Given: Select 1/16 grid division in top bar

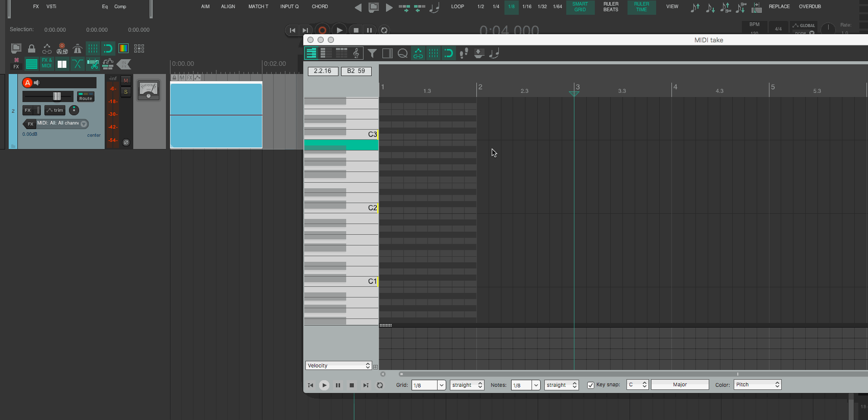Looking at the screenshot, I should tap(526, 7).
